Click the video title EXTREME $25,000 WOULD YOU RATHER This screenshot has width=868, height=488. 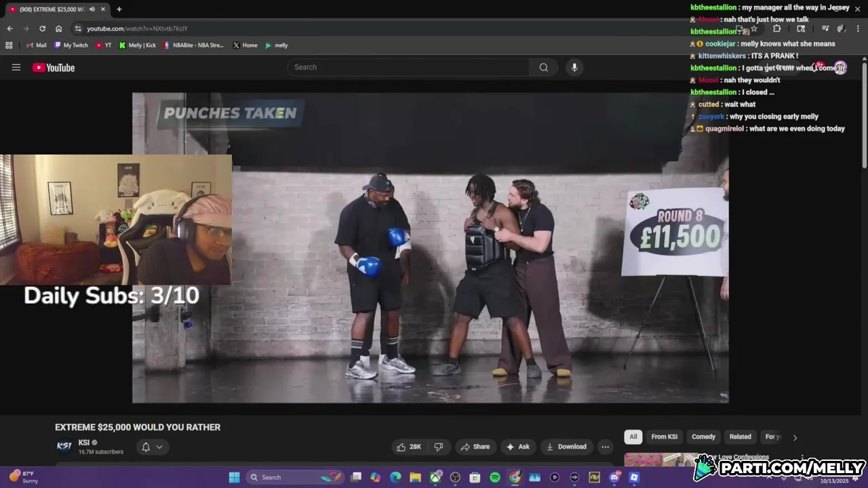pos(138,427)
